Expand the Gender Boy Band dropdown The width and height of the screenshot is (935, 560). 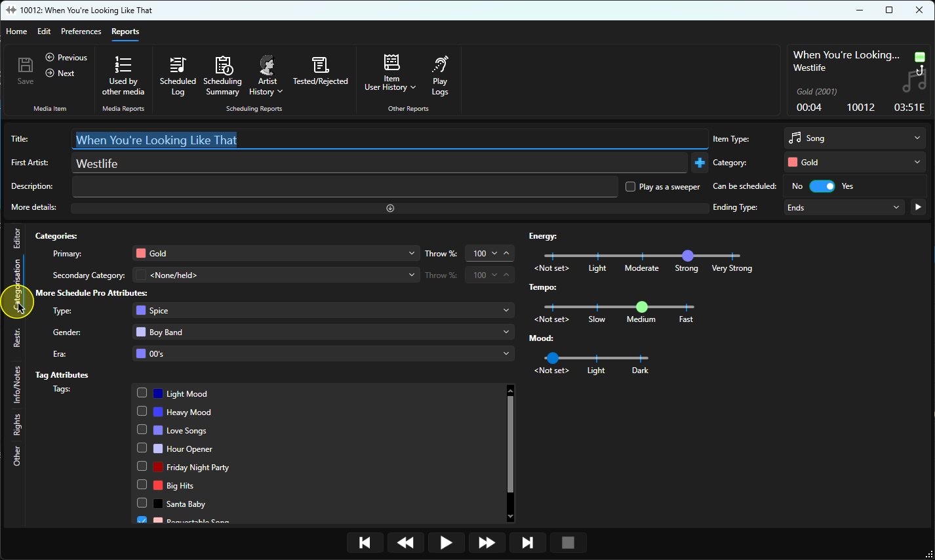[x=323, y=332]
